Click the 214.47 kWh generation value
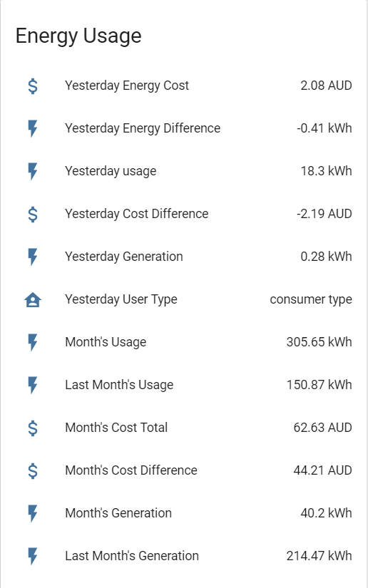The height and width of the screenshot is (588, 368). pos(320,556)
